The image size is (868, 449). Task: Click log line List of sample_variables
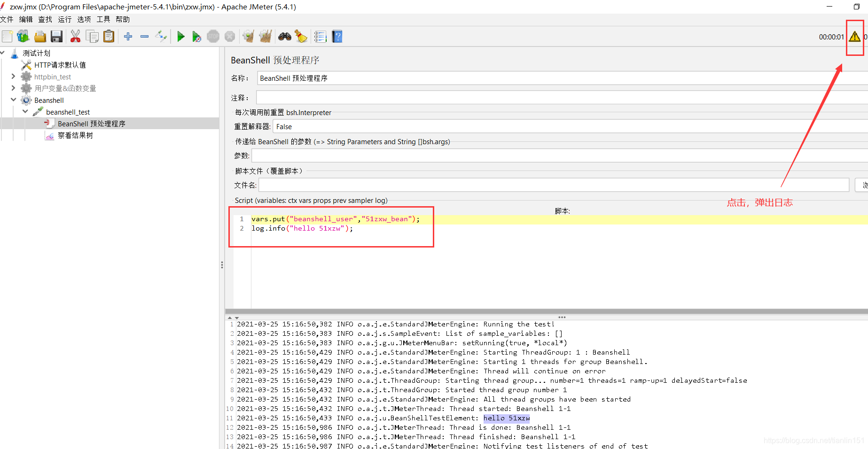(399, 333)
